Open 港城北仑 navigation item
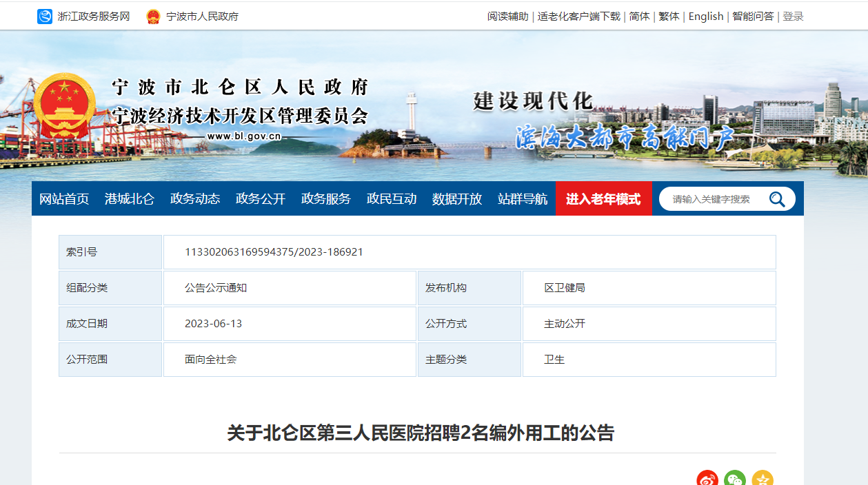 130,199
